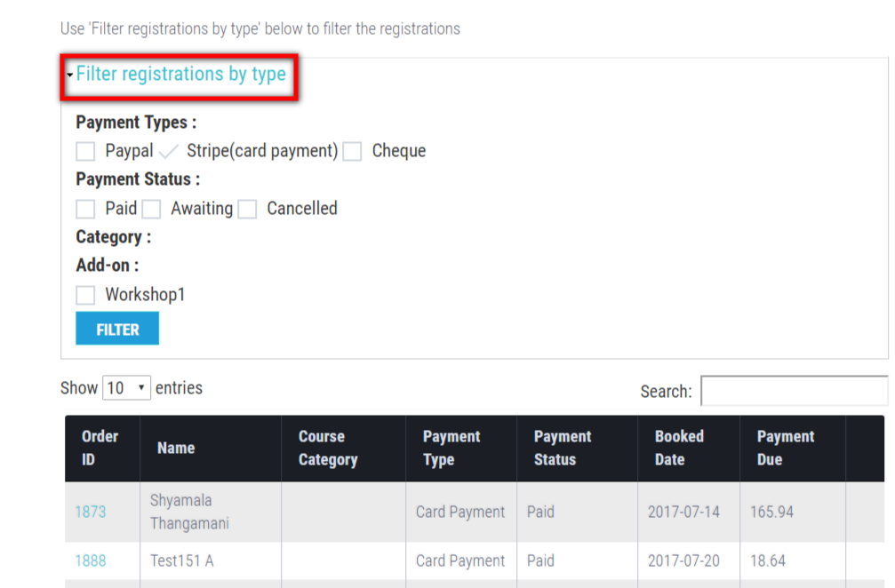Toggle the Awaiting payment status checkbox
The image size is (895, 588).
click(x=151, y=210)
